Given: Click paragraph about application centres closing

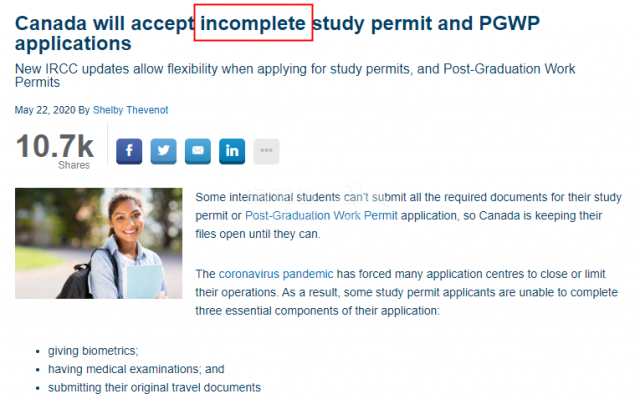Looking at the screenshot, I should click(x=407, y=292).
